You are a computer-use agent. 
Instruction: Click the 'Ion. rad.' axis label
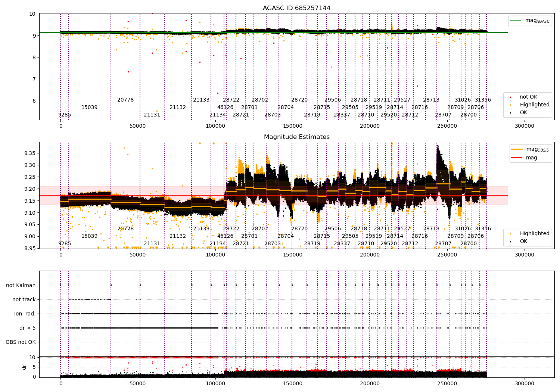(x=25, y=314)
